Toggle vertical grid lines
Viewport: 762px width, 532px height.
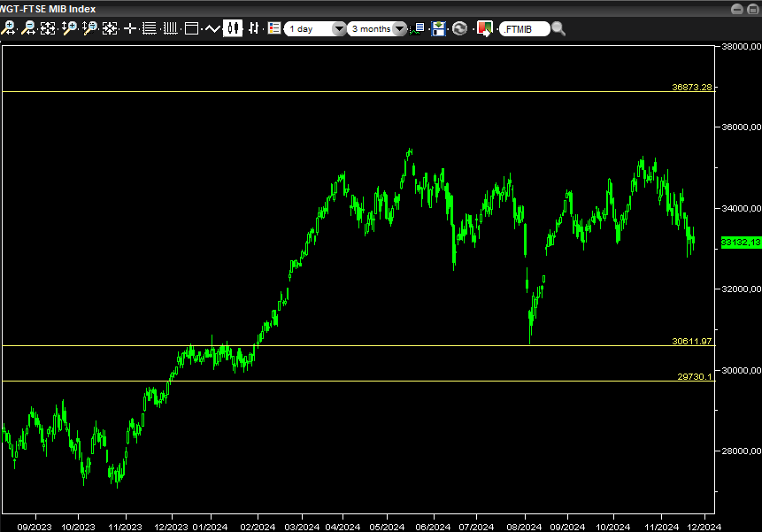169,28
